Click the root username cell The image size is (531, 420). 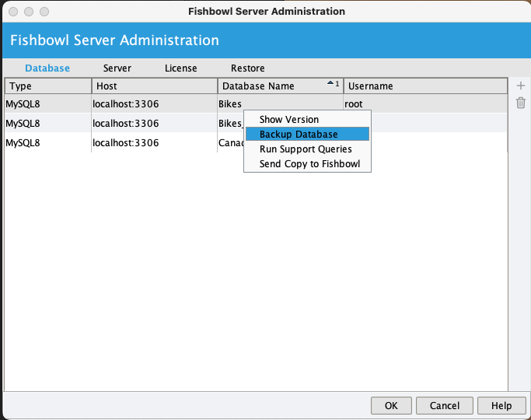(425, 103)
